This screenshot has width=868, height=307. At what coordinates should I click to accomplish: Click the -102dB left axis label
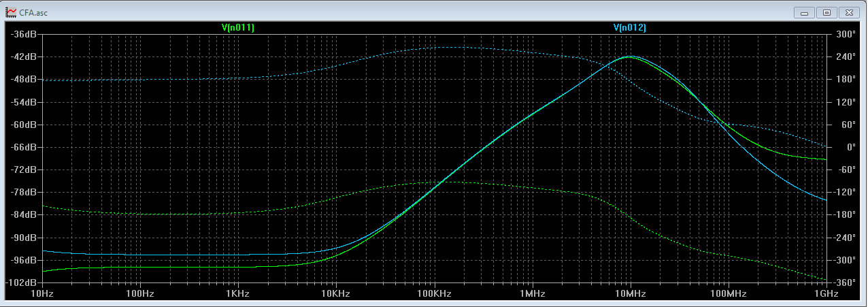(22, 282)
